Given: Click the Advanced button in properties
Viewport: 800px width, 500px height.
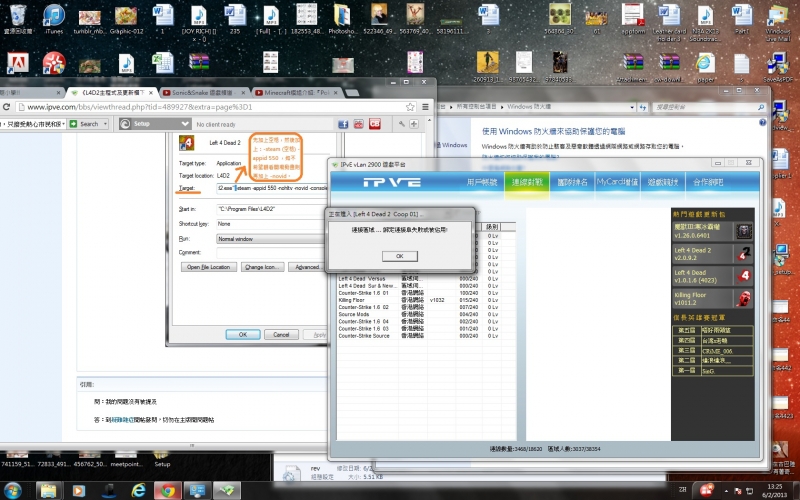Looking at the screenshot, I should [x=307, y=267].
